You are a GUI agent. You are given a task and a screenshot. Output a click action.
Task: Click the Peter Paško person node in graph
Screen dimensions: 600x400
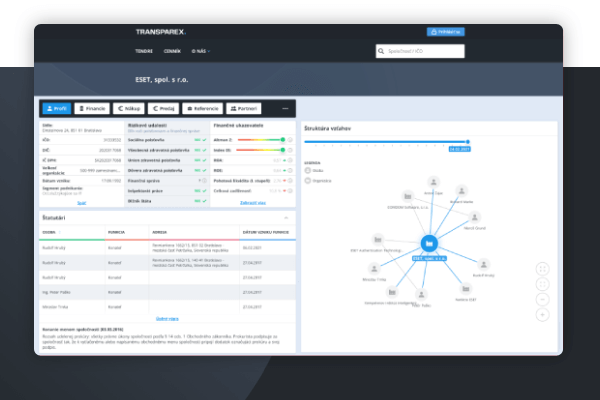[421, 294]
